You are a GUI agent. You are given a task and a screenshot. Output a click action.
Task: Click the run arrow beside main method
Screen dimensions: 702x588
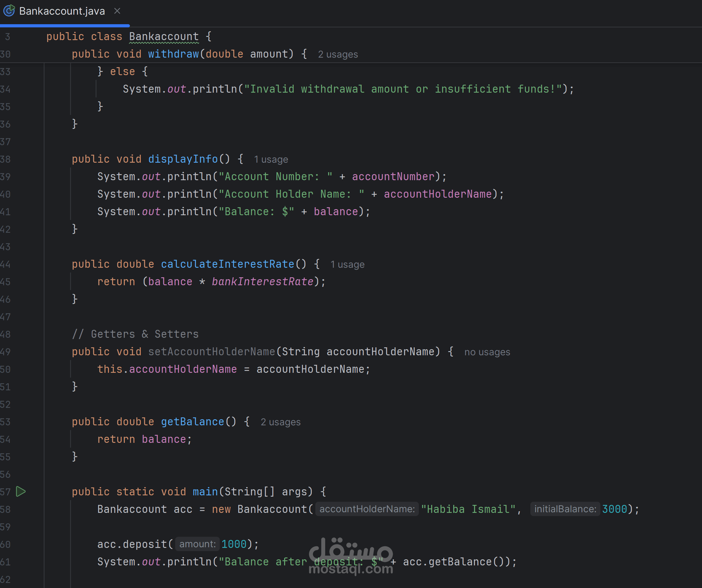[21, 492]
